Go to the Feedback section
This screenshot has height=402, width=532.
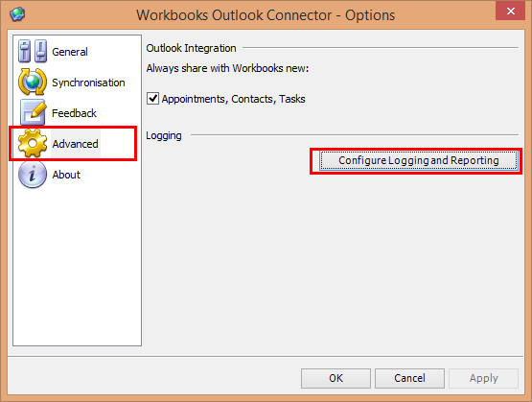pos(75,113)
